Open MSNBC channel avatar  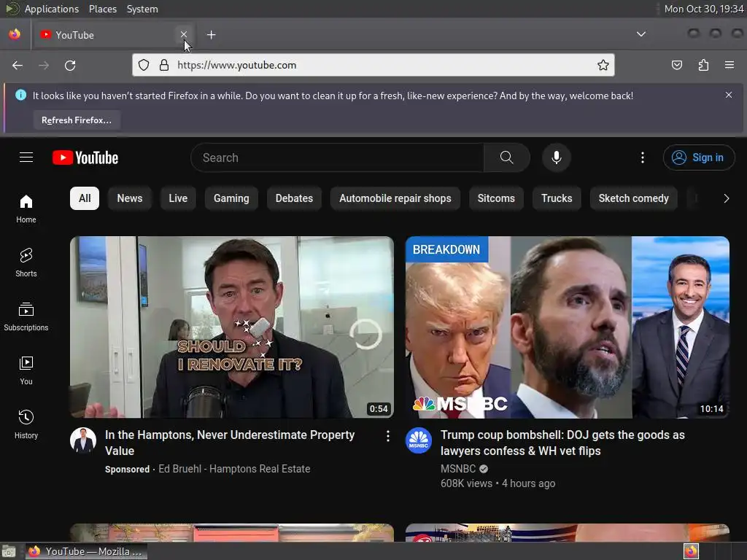point(418,440)
